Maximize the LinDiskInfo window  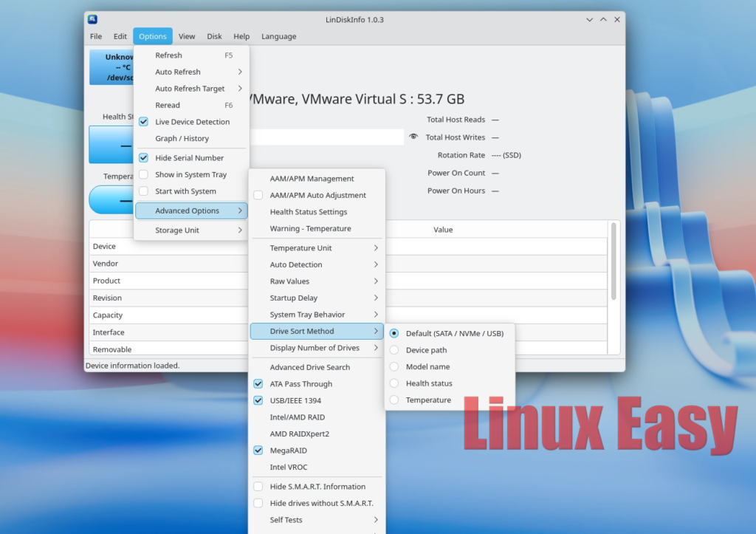603,20
